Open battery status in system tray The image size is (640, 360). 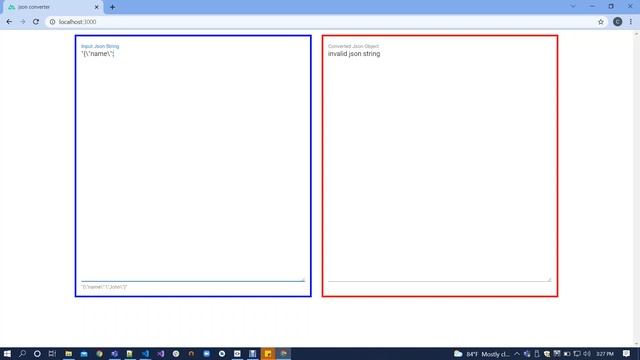[x=567, y=353]
